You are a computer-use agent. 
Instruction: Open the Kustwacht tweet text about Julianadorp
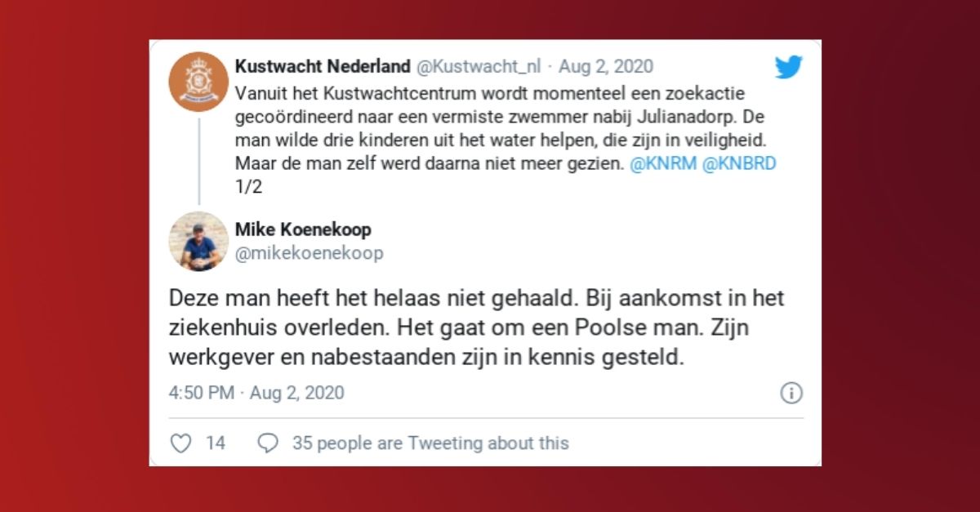point(506,129)
